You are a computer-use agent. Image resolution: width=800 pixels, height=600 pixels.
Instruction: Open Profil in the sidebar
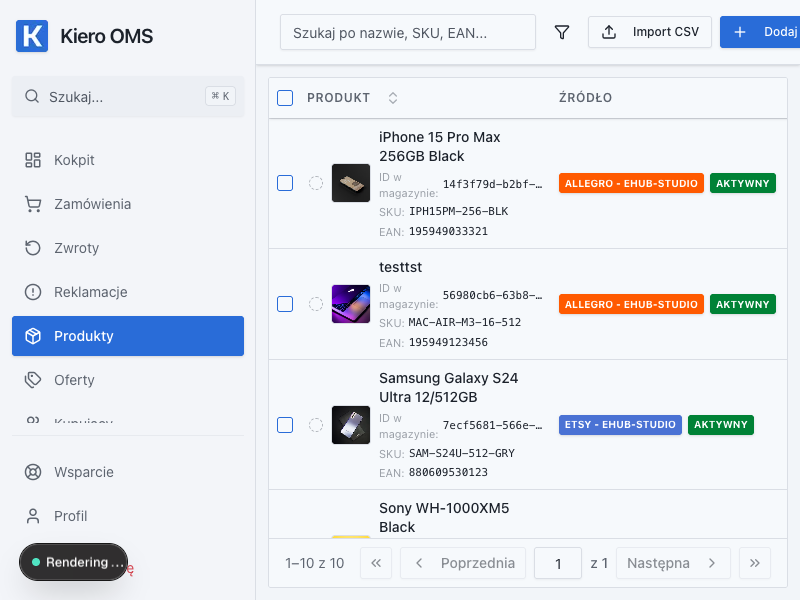128,516
